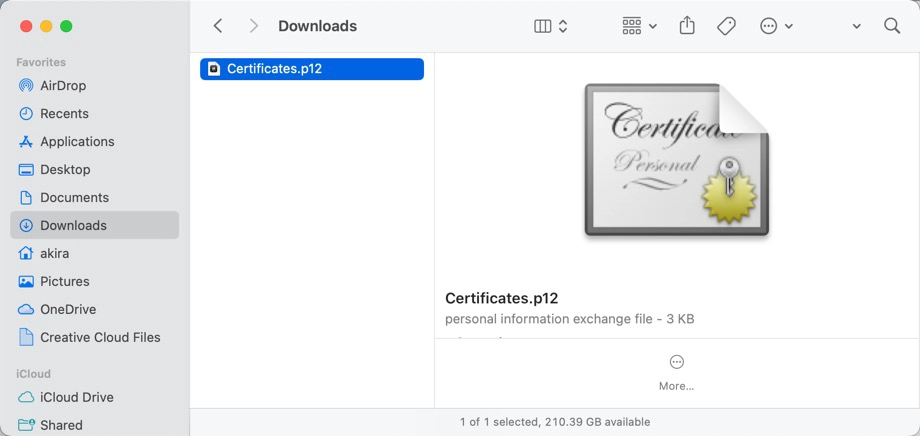Open the Share menu
This screenshot has height=436, width=920.
coord(687,25)
